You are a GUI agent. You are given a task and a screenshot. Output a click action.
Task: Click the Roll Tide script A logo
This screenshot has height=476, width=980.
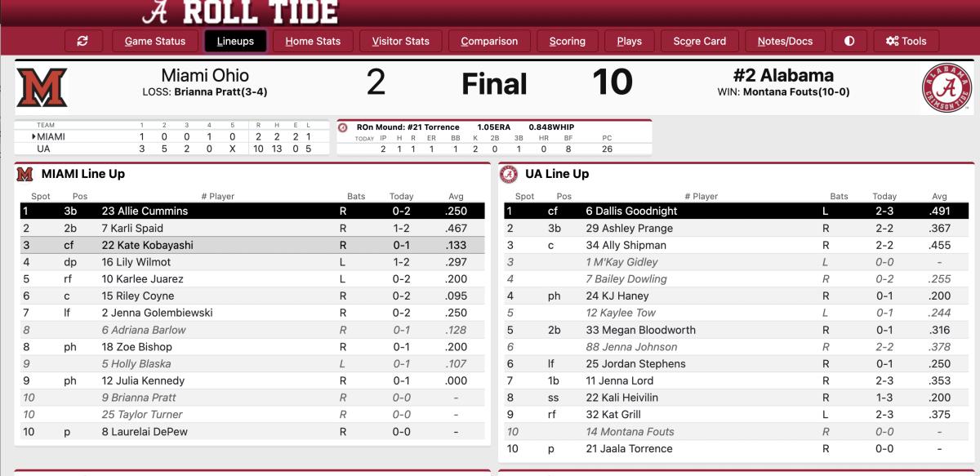click(155, 12)
